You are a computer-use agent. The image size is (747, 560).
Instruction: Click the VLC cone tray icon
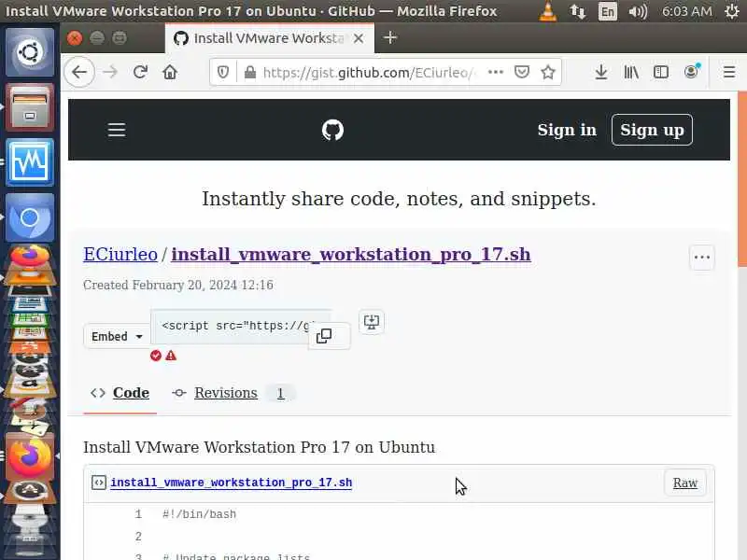click(548, 11)
